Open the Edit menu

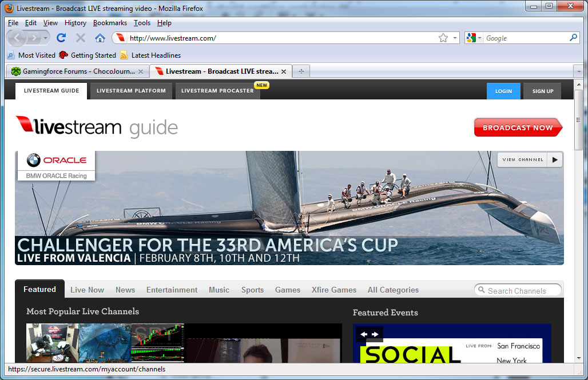coord(31,23)
